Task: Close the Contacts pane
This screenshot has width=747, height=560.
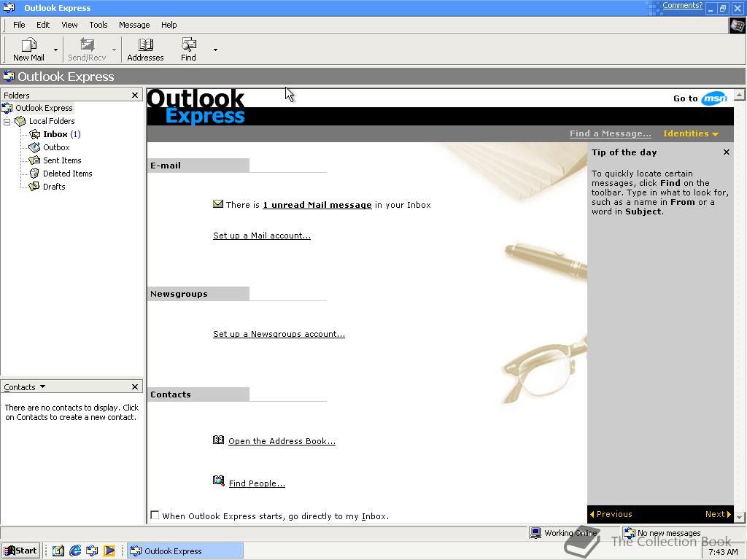Action: 135,386
